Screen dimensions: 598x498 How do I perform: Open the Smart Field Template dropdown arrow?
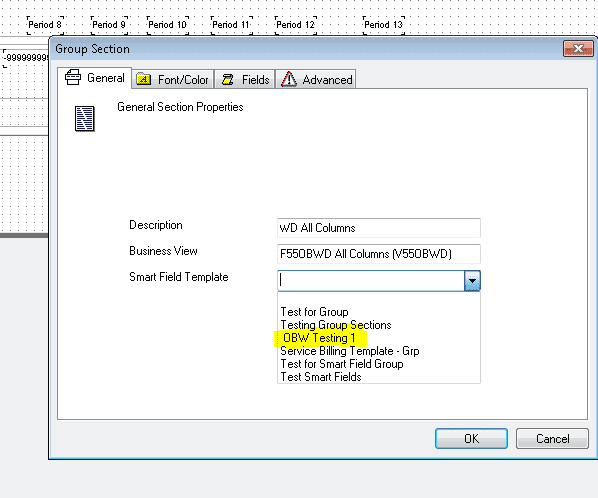pos(472,281)
